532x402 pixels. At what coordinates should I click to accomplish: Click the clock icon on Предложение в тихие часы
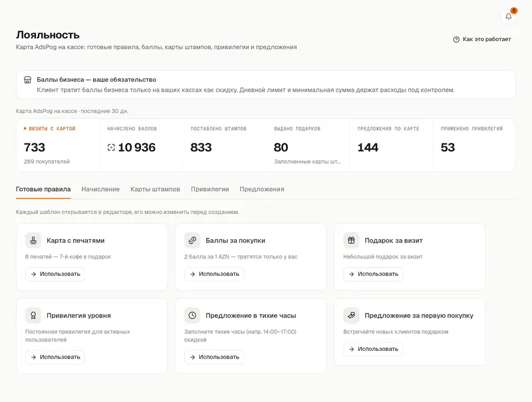192,315
